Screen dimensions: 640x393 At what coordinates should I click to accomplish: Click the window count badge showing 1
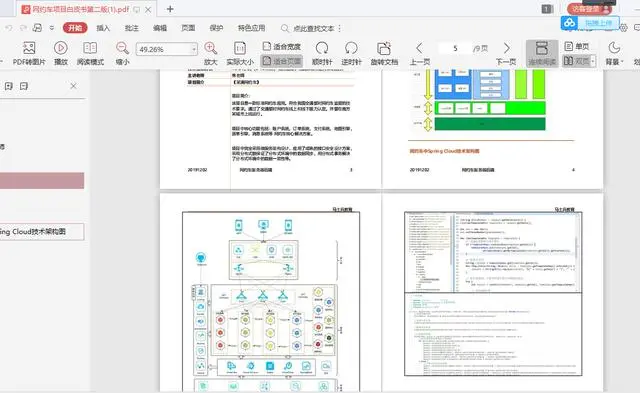pyautogui.click(x=547, y=9)
